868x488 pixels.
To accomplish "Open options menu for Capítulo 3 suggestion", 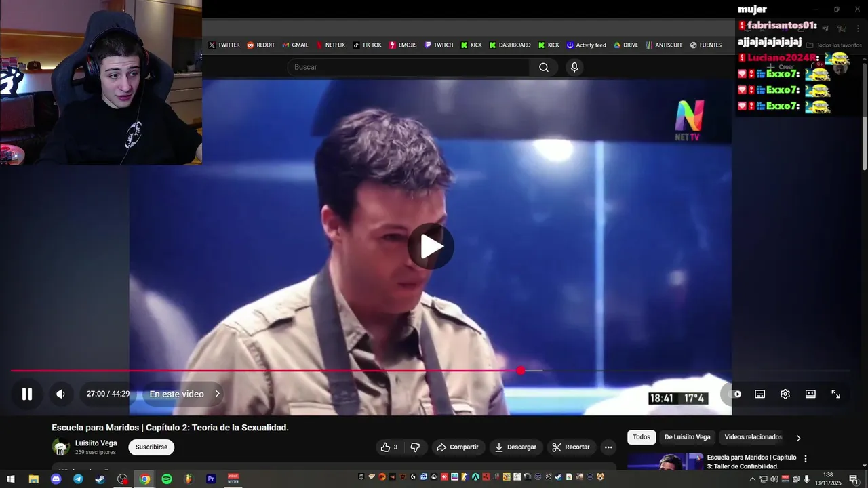I will tap(806, 459).
